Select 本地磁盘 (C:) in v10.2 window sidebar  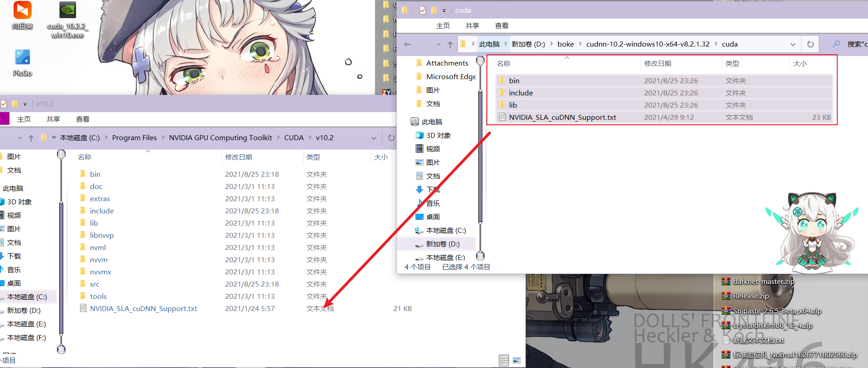click(x=28, y=297)
